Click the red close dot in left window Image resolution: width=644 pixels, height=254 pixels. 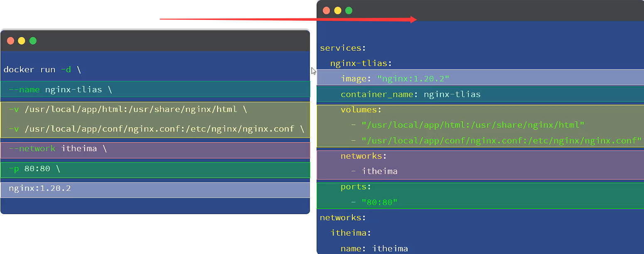click(x=11, y=41)
